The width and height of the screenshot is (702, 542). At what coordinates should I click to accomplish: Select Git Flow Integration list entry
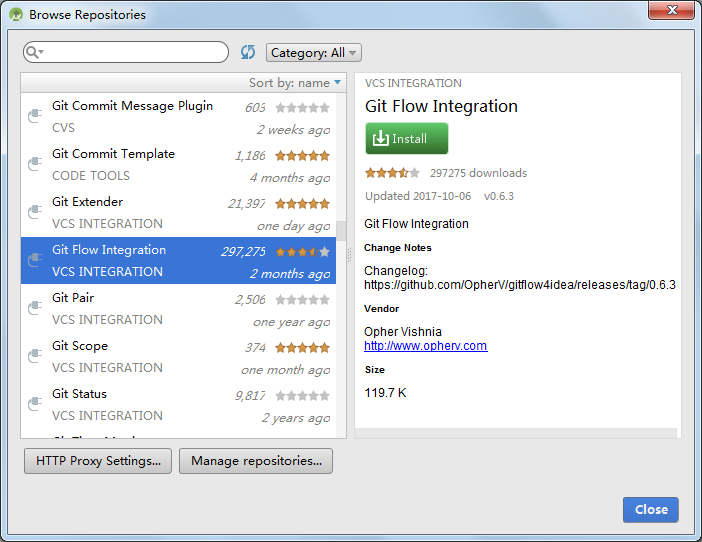click(x=178, y=260)
